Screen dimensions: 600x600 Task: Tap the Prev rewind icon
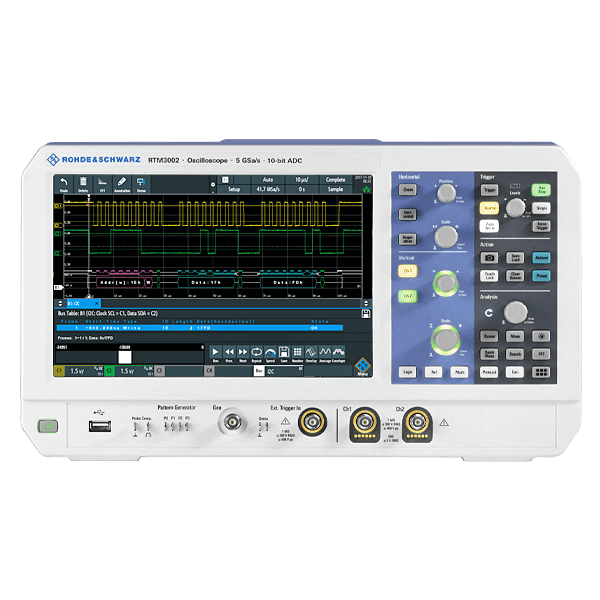click(x=229, y=353)
